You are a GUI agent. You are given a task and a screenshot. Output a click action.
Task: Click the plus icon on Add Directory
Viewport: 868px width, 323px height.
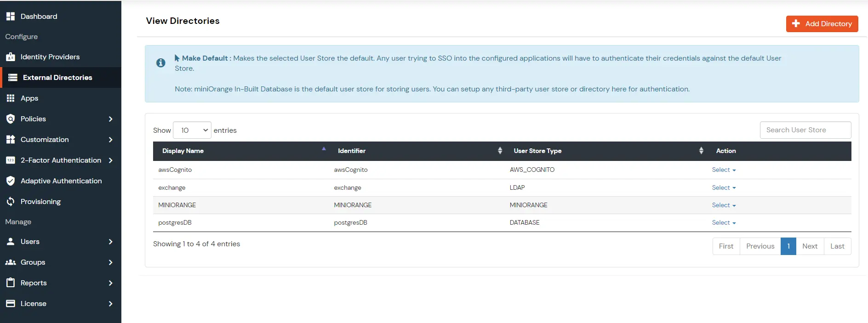coord(796,23)
